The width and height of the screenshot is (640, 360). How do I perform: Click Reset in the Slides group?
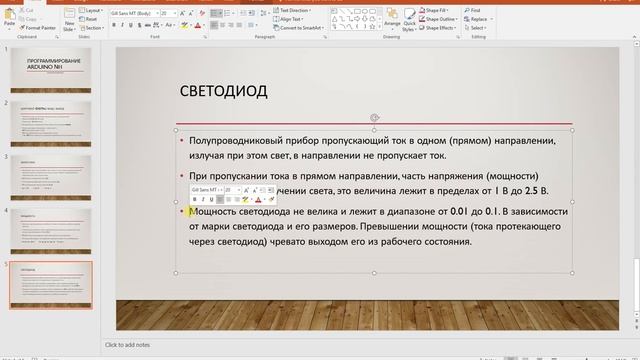[x=88, y=19]
